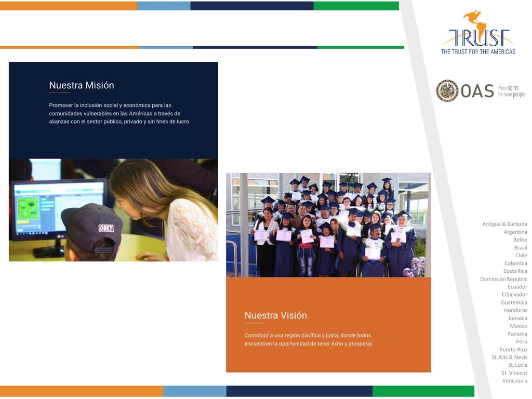The image size is (532, 399).
Task: Click 'Brazil' in country list
Action: click(521, 248)
